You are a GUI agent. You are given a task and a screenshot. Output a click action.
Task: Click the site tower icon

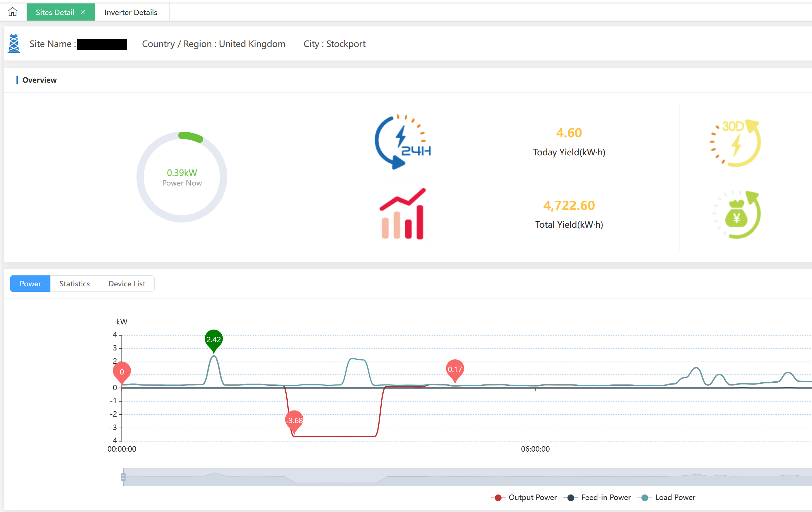(x=14, y=44)
